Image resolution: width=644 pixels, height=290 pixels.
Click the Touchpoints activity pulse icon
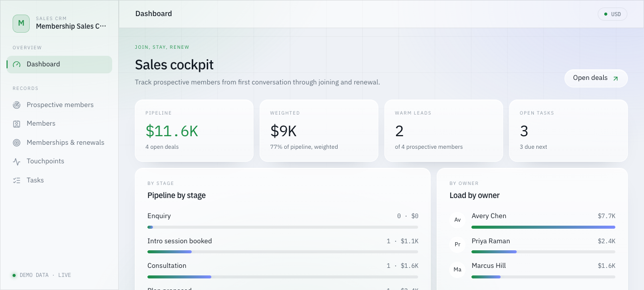tap(17, 161)
